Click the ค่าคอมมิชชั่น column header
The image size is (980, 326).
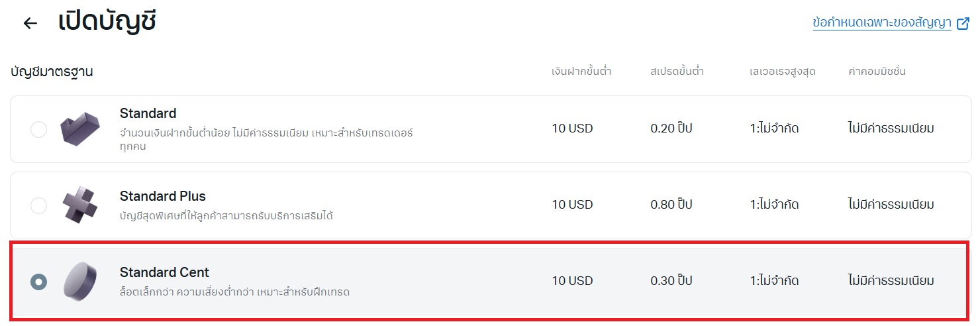877,72
